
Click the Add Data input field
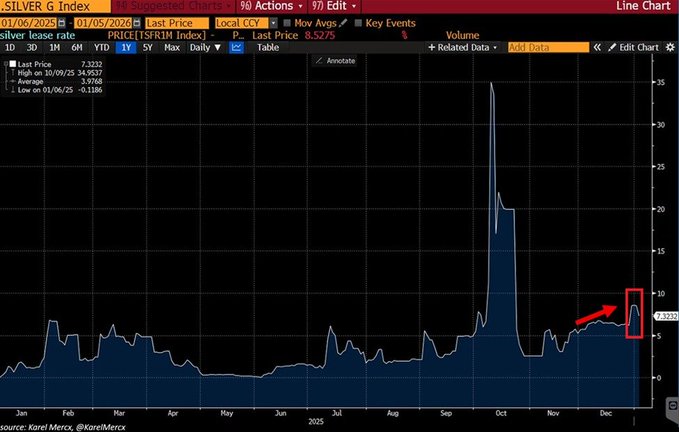click(547, 47)
